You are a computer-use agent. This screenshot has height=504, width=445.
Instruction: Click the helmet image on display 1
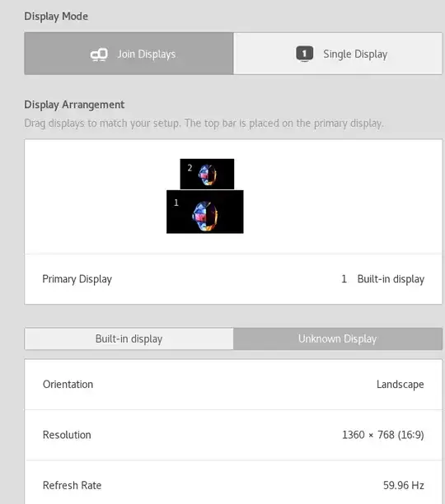pyautogui.click(x=205, y=216)
